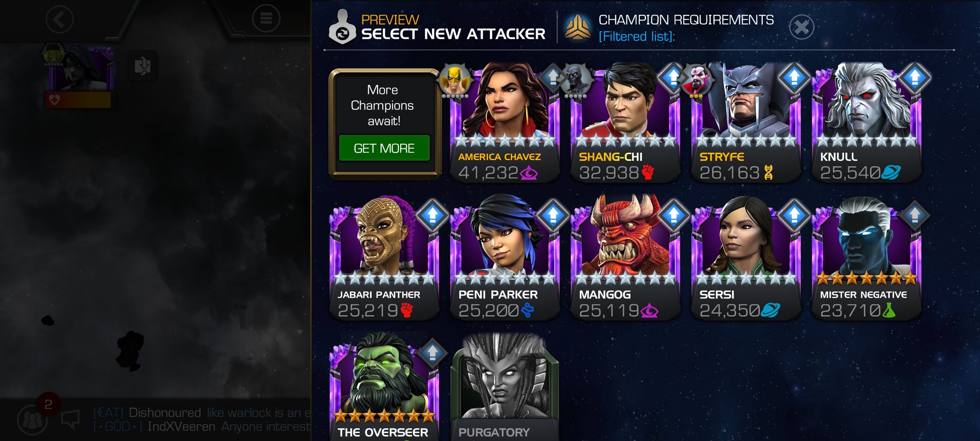This screenshot has width=980, height=441.
Task: Tap the current attacker health bar
Action: pyautogui.click(x=78, y=100)
